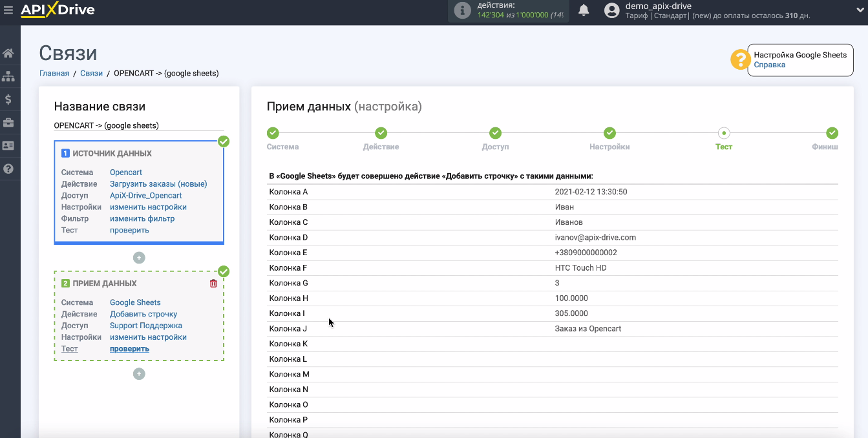Open Support Поддержка access link

pos(146,326)
